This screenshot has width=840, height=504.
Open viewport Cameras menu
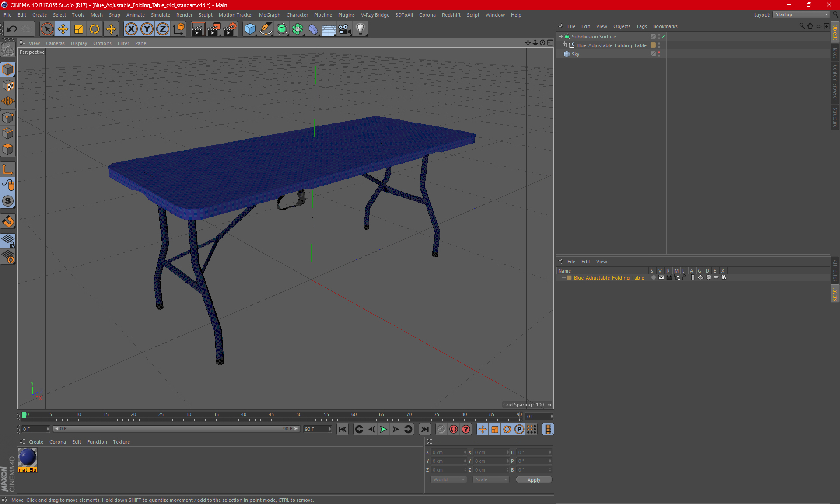55,43
